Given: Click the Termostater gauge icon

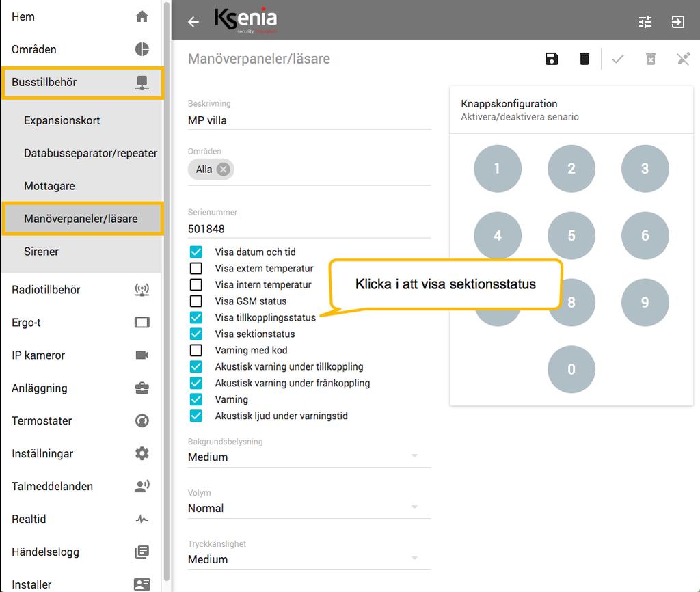Looking at the screenshot, I should [x=142, y=420].
